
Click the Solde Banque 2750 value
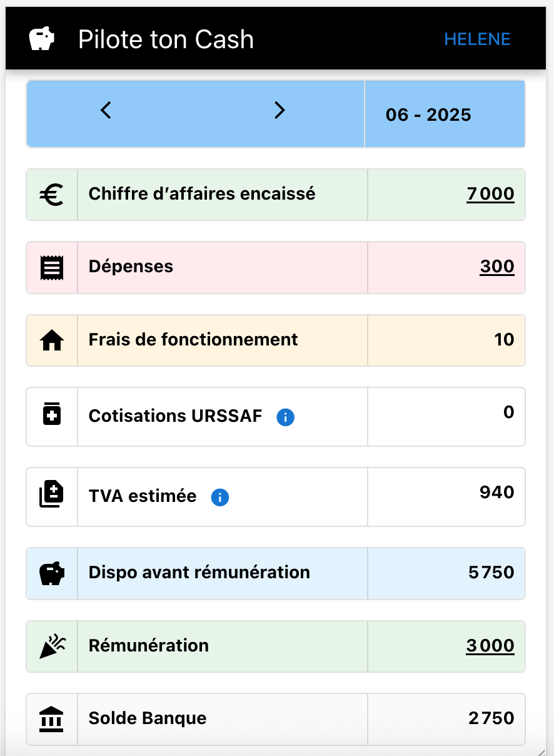coord(491,718)
